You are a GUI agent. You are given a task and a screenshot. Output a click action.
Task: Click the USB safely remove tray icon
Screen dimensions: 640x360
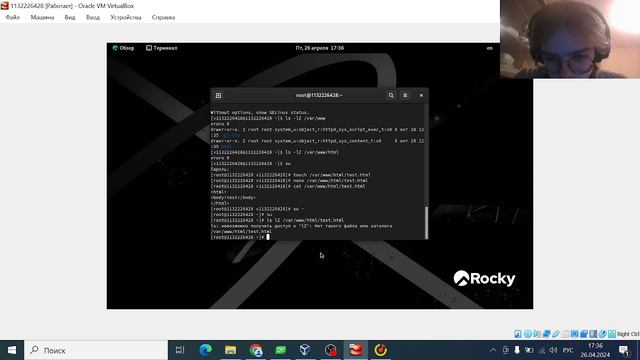pos(517,350)
